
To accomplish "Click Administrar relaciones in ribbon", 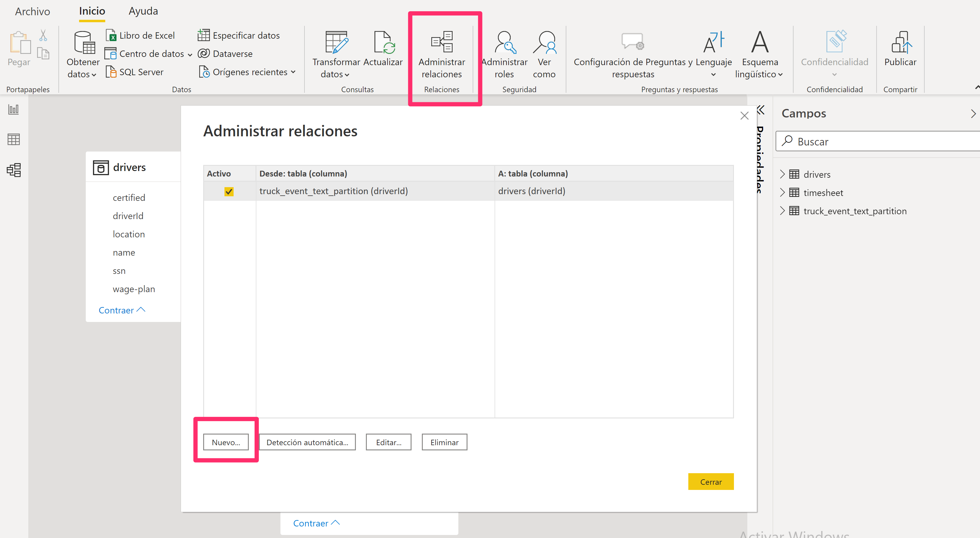I will pyautogui.click(x=442, y=54).
